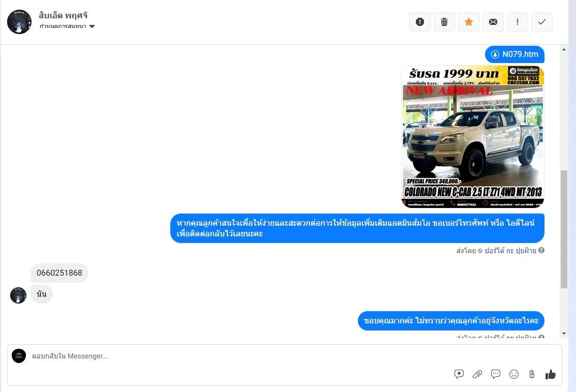The image size is (576, 392).
Task: Flag conversation with red exclamation icon
Action: point(517,22)
